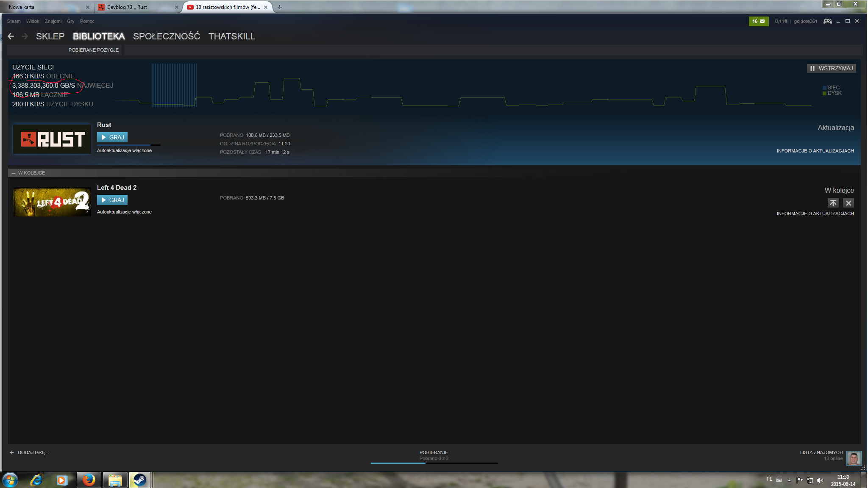Pause downloads with Wstrzymaj button

pyautogui.click(x=831, y=68)
